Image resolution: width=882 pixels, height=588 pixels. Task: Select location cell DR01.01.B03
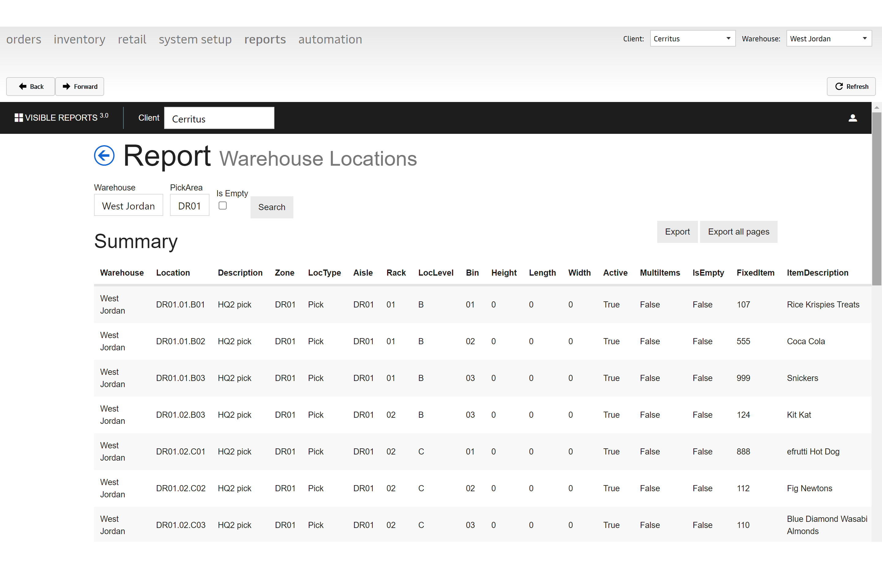point(180,378)
